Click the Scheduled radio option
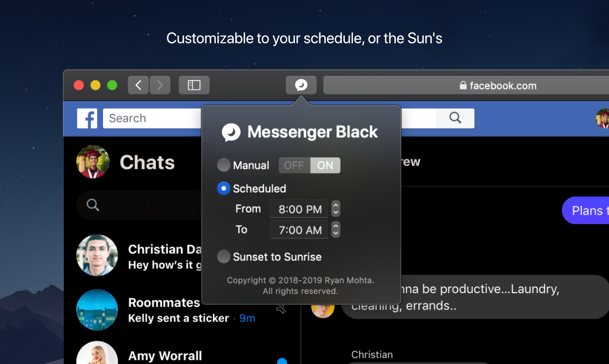This screenshot has width=609, height=364. (x=223, y=188)
